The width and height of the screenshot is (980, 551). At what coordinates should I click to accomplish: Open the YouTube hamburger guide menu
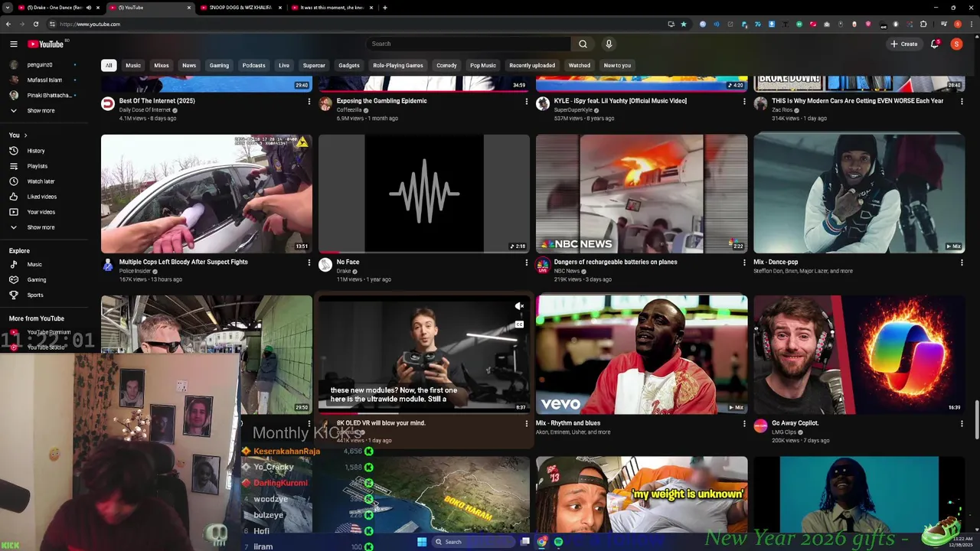pos(13,44)
